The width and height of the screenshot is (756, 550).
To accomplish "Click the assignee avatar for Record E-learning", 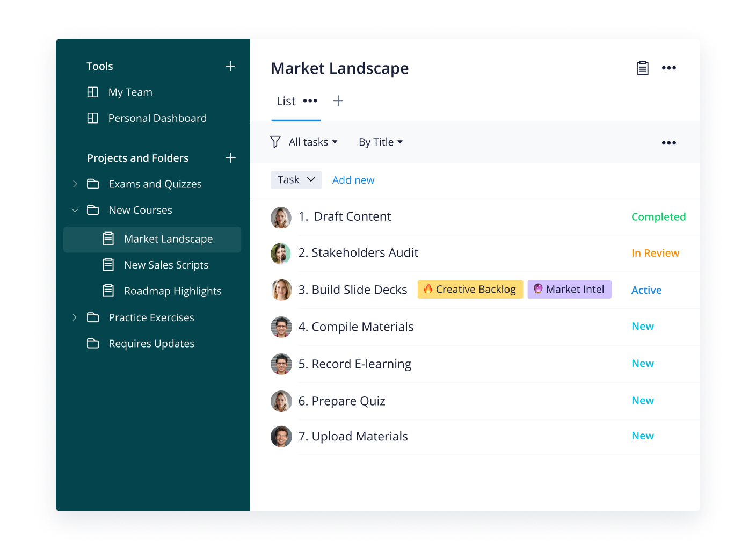I will click(x=281, y=364).
